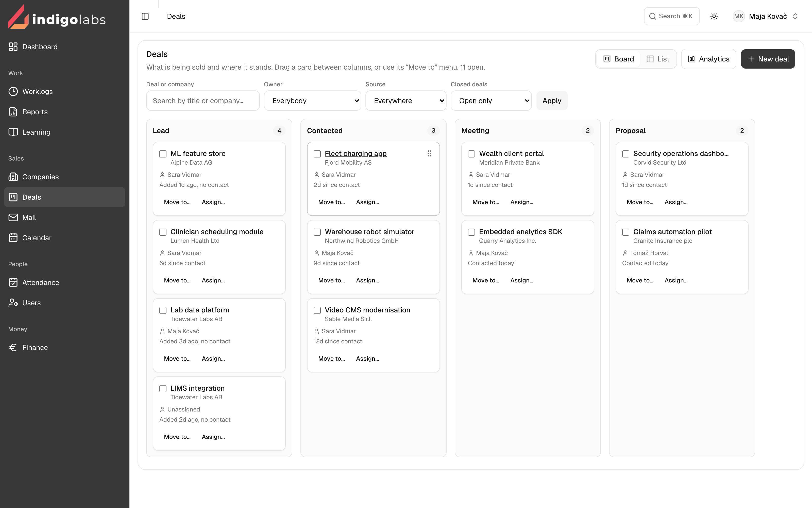This screenshot has width=812, height=508.
Task: Open the Closed deals dropdown
Action: point(491,101)
